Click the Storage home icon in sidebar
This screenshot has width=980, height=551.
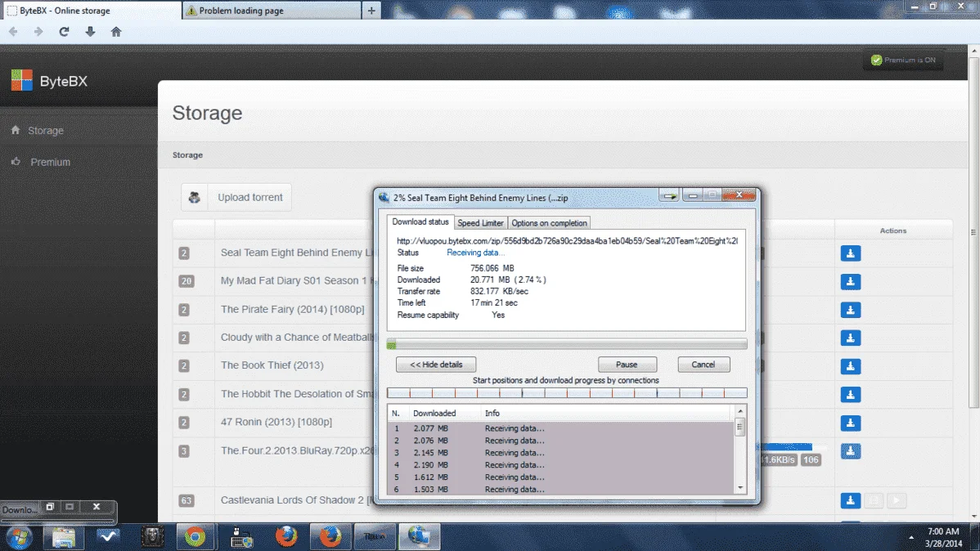click(16, 130)
